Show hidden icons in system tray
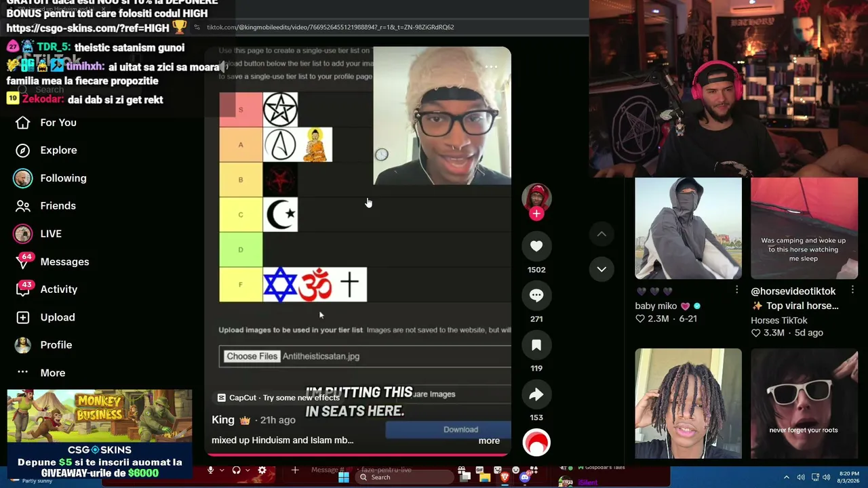Viewport: 868px width, 488px height. (x=787, y=477)
